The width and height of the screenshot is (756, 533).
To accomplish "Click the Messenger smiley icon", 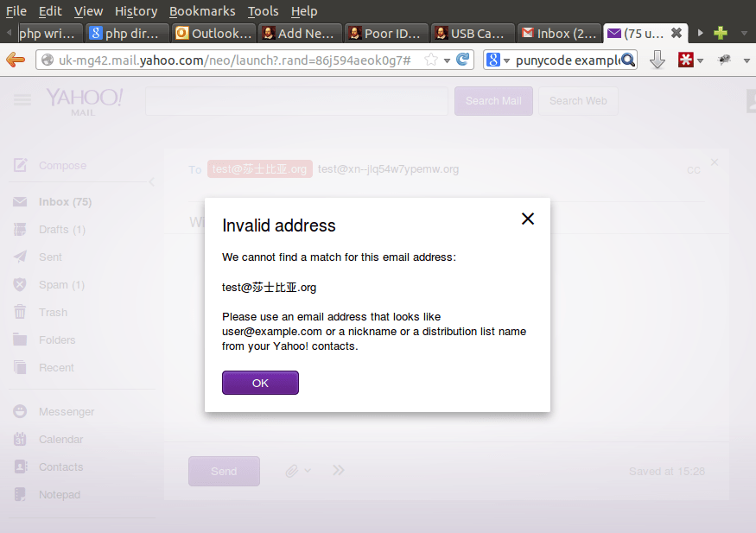I will click(x=20, y=411).
